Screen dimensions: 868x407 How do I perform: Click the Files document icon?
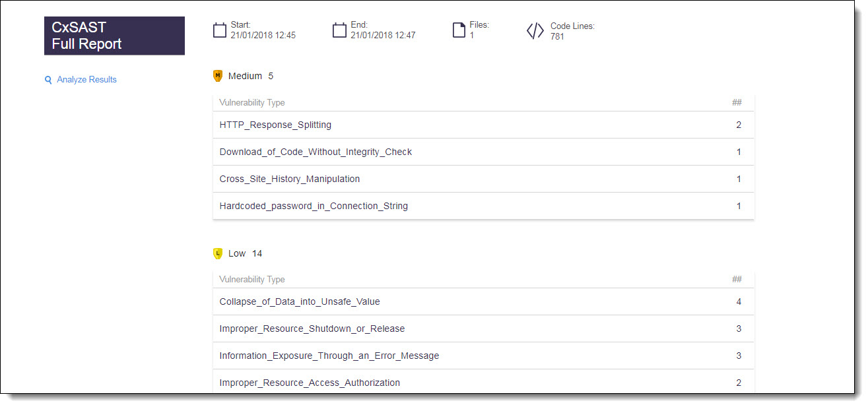[x=459, y=30]
